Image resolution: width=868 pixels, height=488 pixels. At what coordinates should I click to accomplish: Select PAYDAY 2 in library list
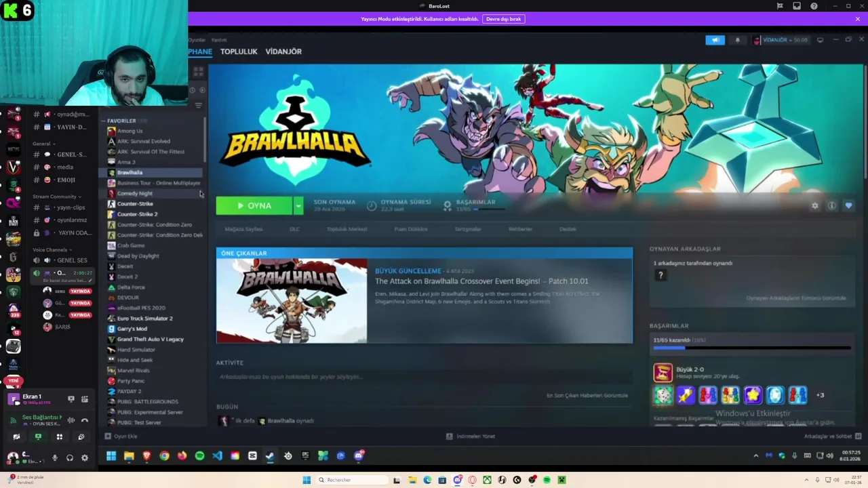pos(129,392)
